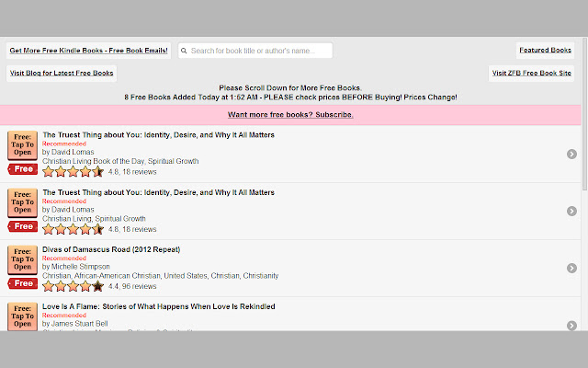
Task: Click red Free tag in Christian Living, Spiritual Growth row
Action: (22, 226)
